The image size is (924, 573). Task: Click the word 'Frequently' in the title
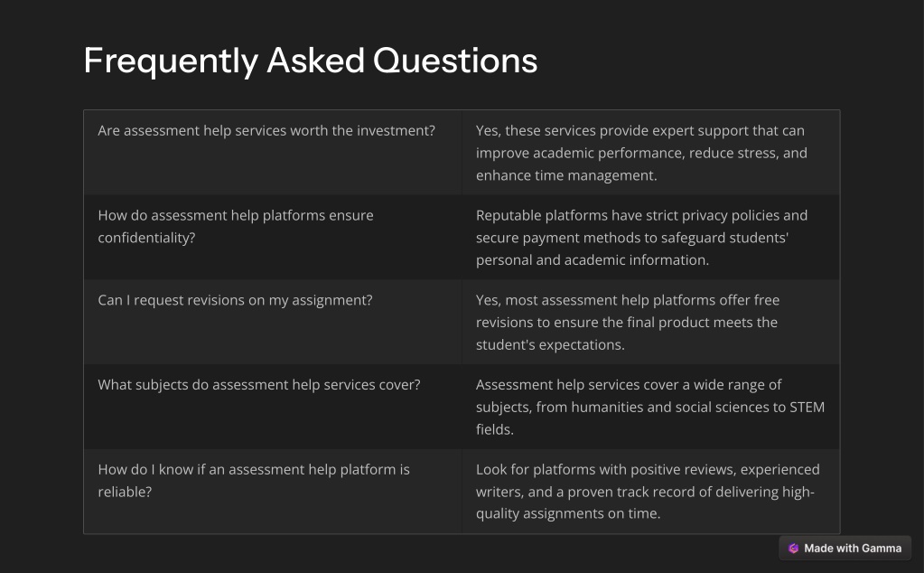(x=171, y=61)
